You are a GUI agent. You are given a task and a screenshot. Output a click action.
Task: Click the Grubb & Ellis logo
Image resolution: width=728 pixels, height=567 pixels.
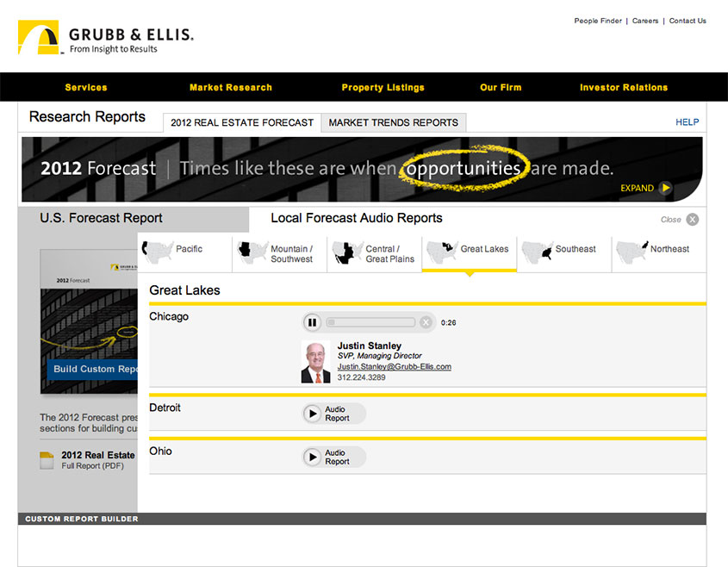click(105, 38)
